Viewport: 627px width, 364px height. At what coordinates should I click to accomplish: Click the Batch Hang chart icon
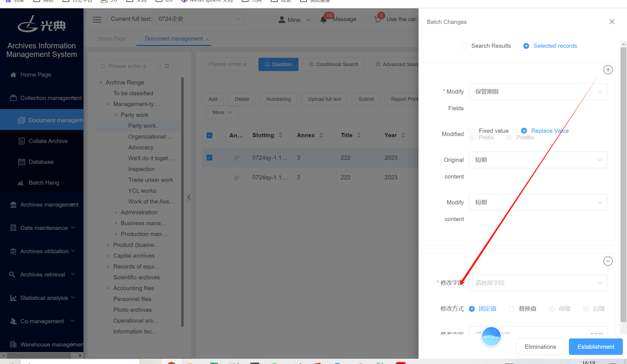pyautogui.click(x=21, y=183)
